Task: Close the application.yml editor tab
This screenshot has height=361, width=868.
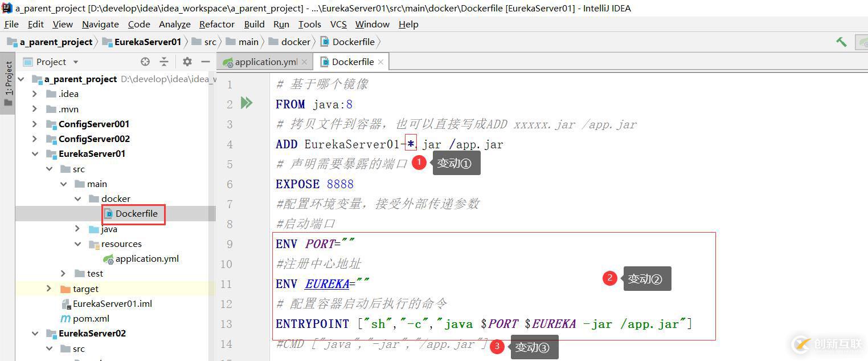Action: point(305,62)
